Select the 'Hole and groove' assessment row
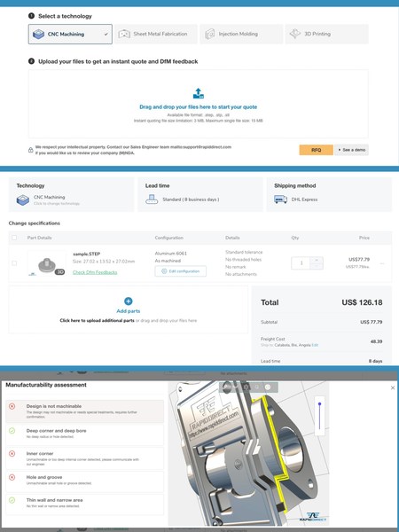Viewport: 399px width, 532px height. tap(85, 481)
